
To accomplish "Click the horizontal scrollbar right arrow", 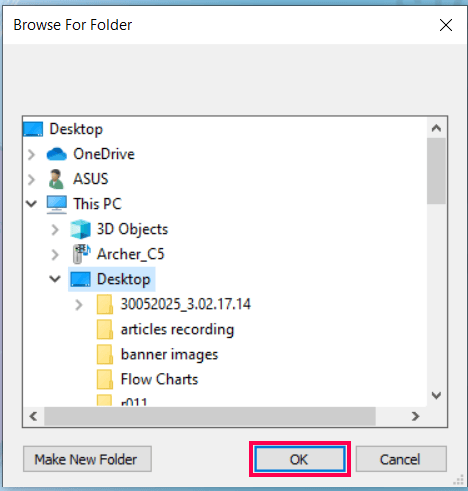I will (x=415, y=416).
